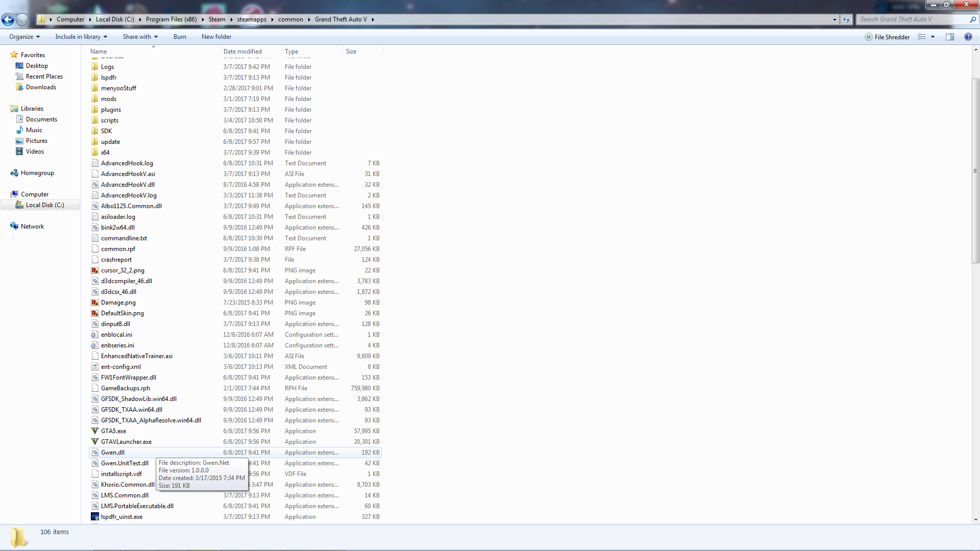
Task: Open the Organize dropdown menu
Action: 24,37
